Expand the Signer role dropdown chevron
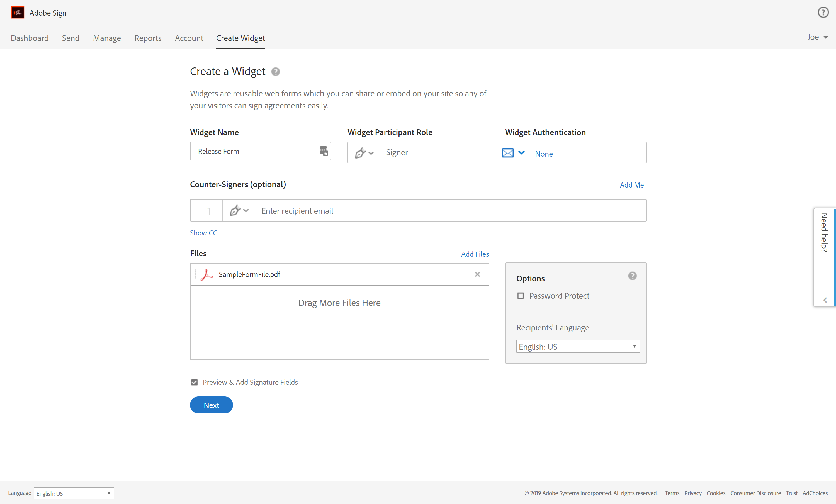Image resolution: width=836 pixels, height=504 pixels. tap(371, 153)
